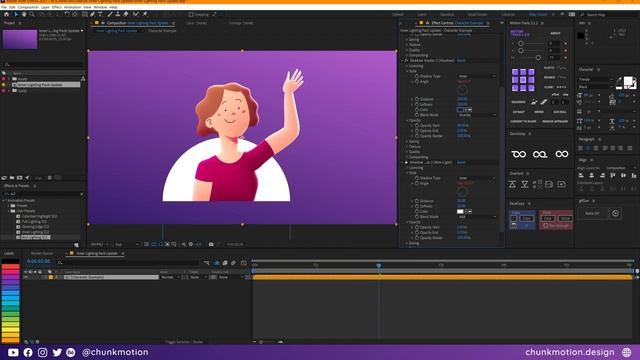Click the top Motion Tools easing slider knob
This screenshot has width=640, height=360.
[521, 43]
